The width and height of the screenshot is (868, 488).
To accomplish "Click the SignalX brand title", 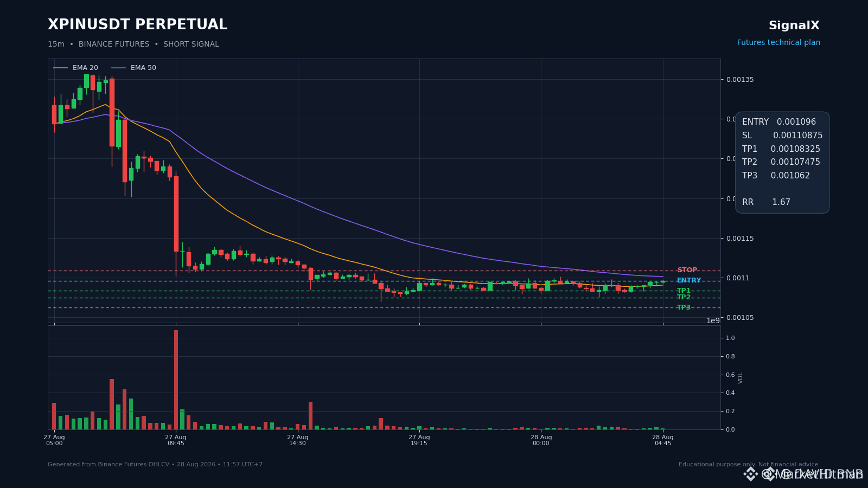I will tap(794, 25).
